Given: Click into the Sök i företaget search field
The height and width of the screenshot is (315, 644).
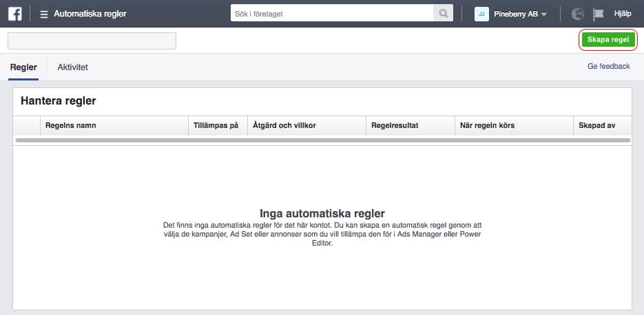Looking at the screenshot, I should pyautogui.click(x=332, y=14).
